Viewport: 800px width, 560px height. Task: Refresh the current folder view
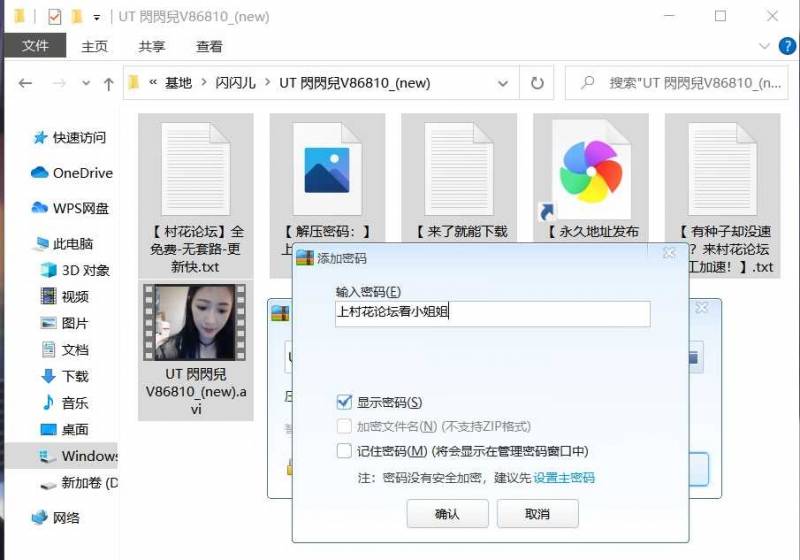(537, 83)
